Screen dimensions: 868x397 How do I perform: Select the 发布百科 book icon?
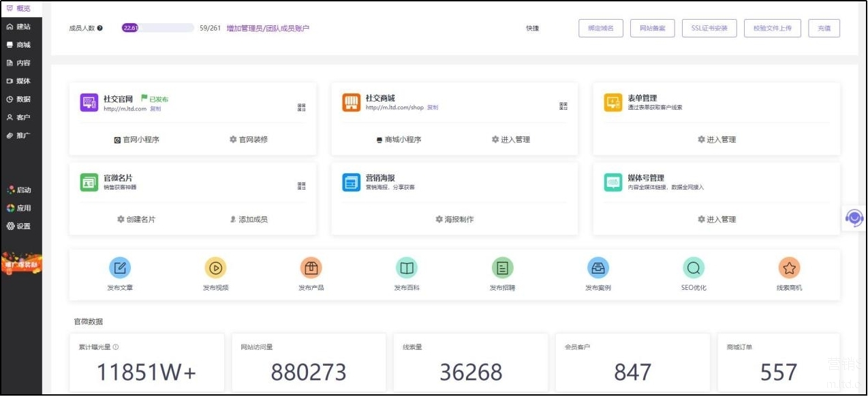tap(407, 268)
